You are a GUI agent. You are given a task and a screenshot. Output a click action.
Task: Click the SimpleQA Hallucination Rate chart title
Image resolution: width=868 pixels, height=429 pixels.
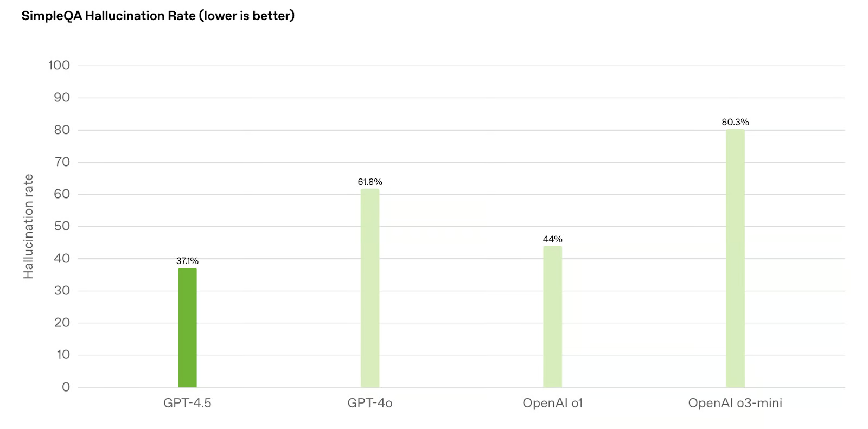tap(158, 16)
